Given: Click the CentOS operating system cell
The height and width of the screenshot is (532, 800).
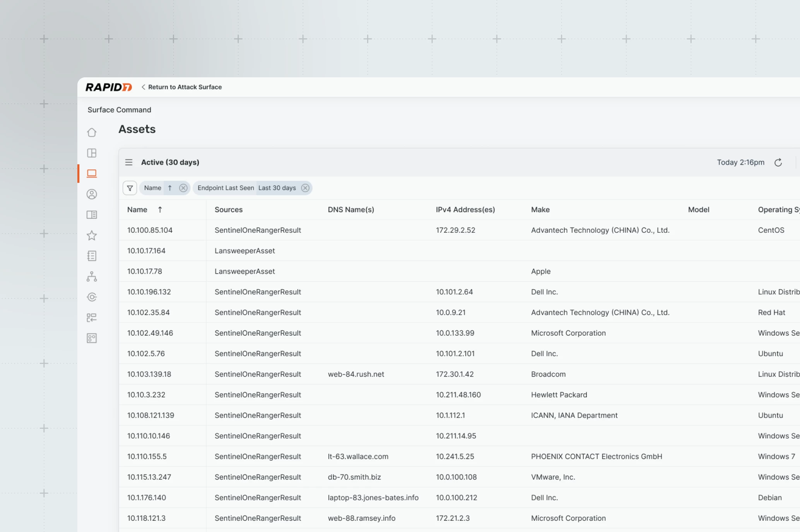Looking at the screenshot, I should click(771, 230).
